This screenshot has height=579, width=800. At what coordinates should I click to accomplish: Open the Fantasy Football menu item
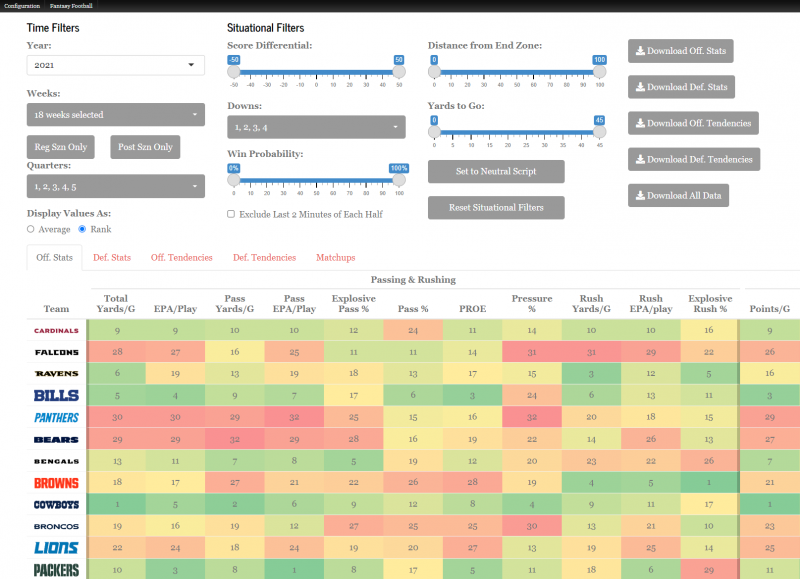[71, 6]
